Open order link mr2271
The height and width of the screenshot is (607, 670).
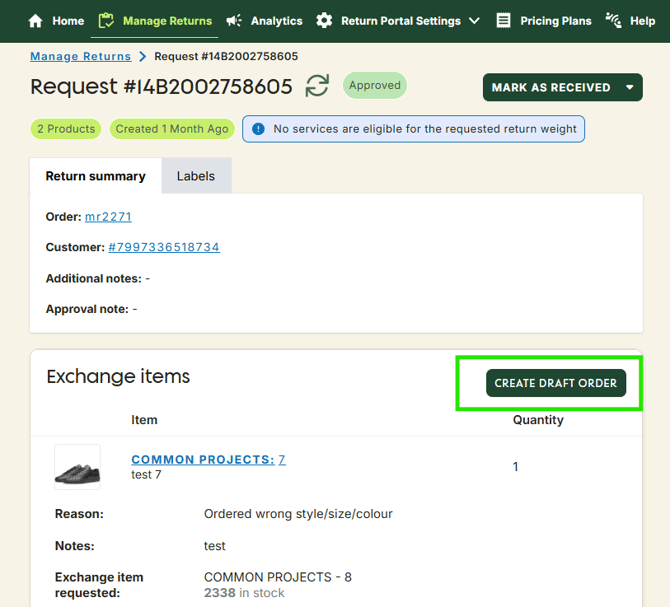[x=108, y=217]
